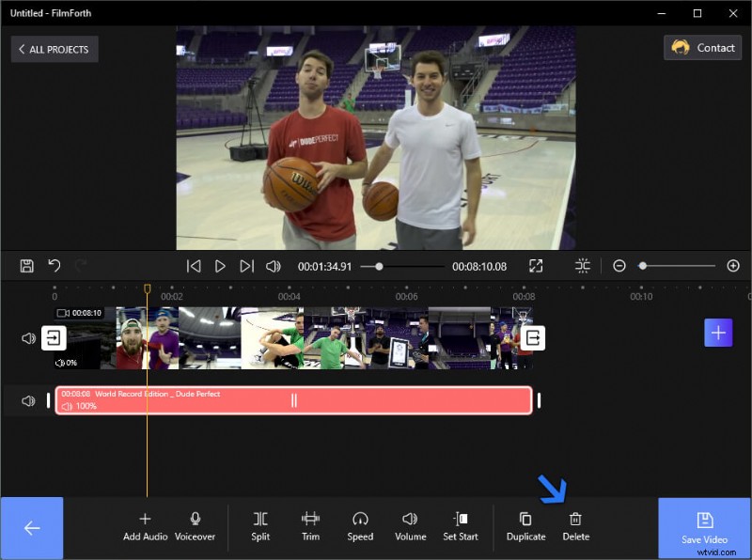Play the video preview
This screenshot has width=752, height=560.
pyautogui.click(x=220, y=266)
